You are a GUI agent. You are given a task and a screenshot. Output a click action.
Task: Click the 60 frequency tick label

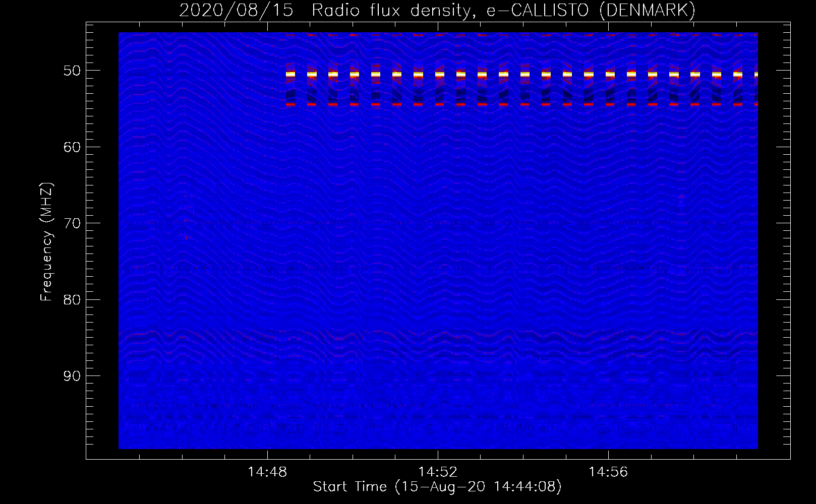click(72, 147)
